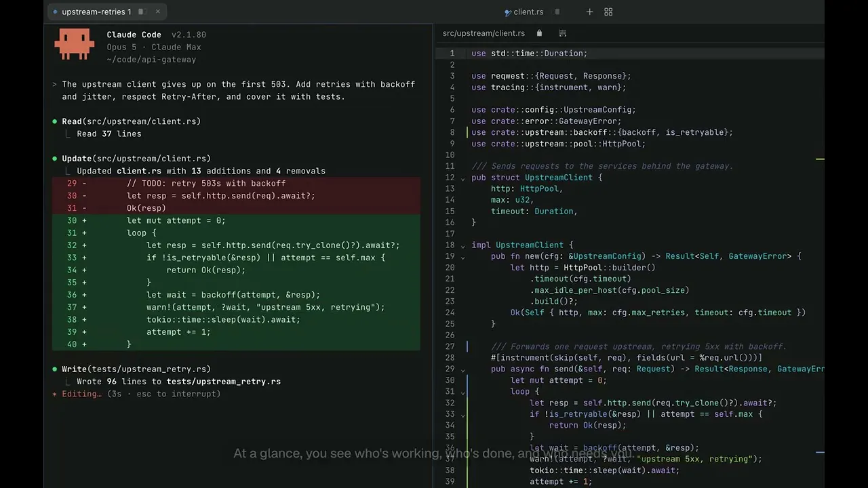Collapse the impl UpstreamClient block fold arrow
This screenshot has width=868, height=488.
(463, 246)
